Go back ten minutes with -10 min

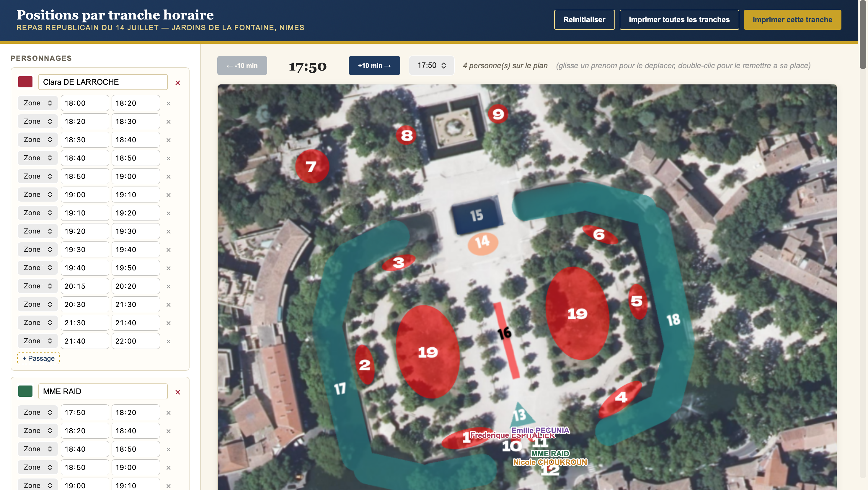click(x=242, y=65)
